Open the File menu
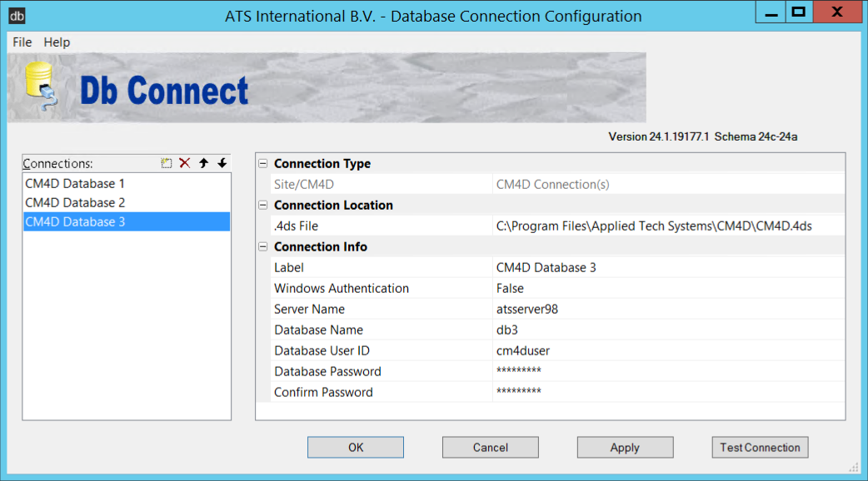Viewport: 868px width, 481px height. click(x=22, y=42)
